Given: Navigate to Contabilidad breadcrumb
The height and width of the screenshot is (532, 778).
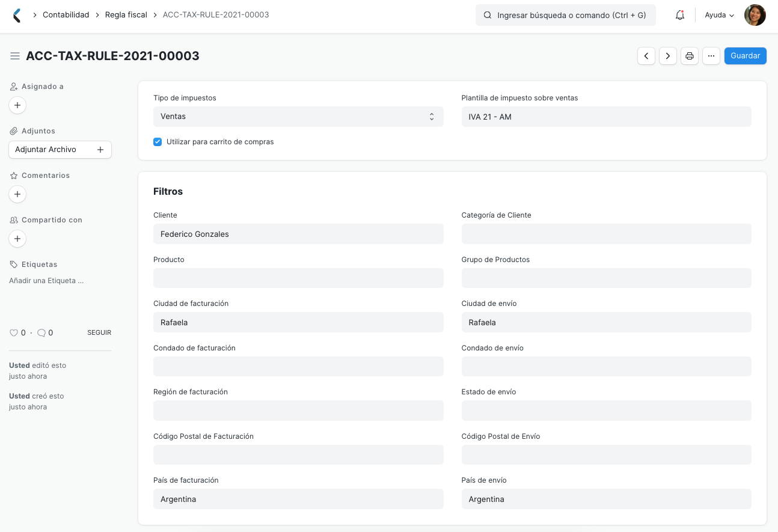Looking at the screenshot, I should pyautogui.click(x=66, y=14).
